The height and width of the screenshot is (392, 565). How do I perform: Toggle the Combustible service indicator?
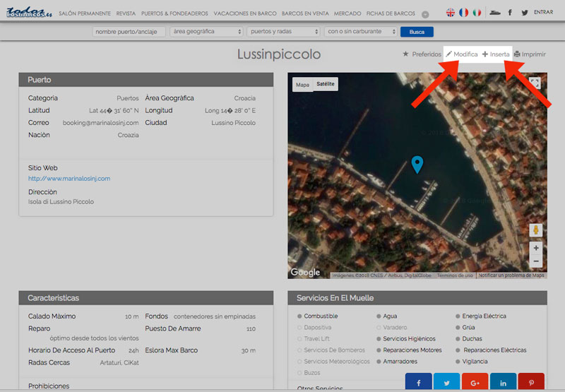pyautogui.click(x=299, y=316)
